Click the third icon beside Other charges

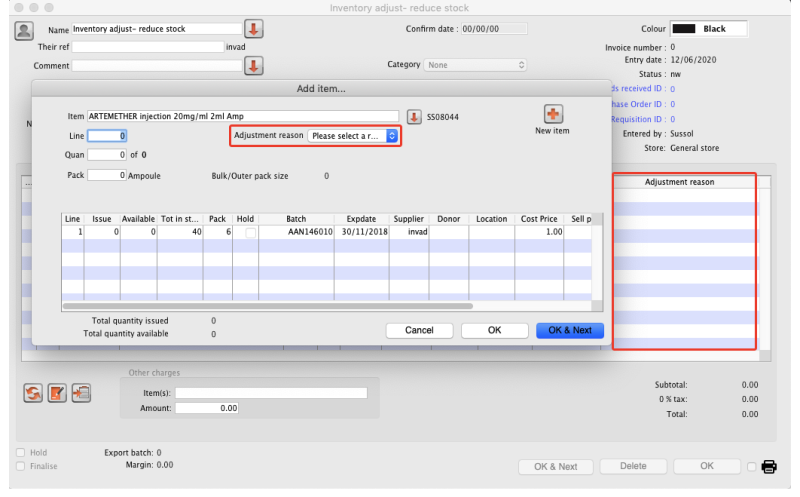tap(82, 392)
